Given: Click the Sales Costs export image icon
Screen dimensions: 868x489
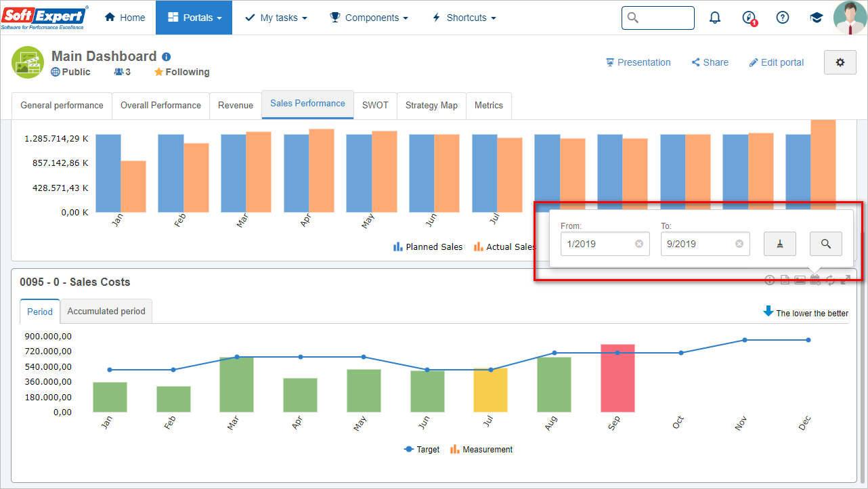Looking at the screenshot, I should pyautogui.click(x=800, y=280).
